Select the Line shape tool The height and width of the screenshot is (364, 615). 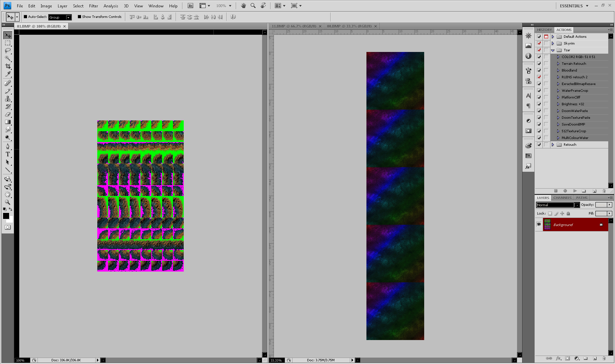click(8, 170)
